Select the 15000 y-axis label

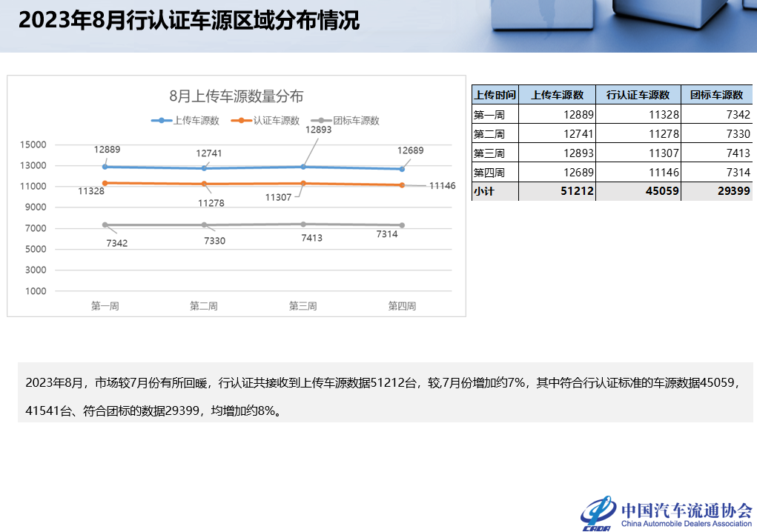(33, 145)
